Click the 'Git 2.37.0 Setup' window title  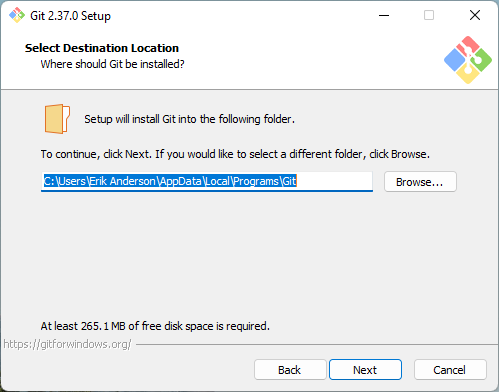tap(70, 16)
